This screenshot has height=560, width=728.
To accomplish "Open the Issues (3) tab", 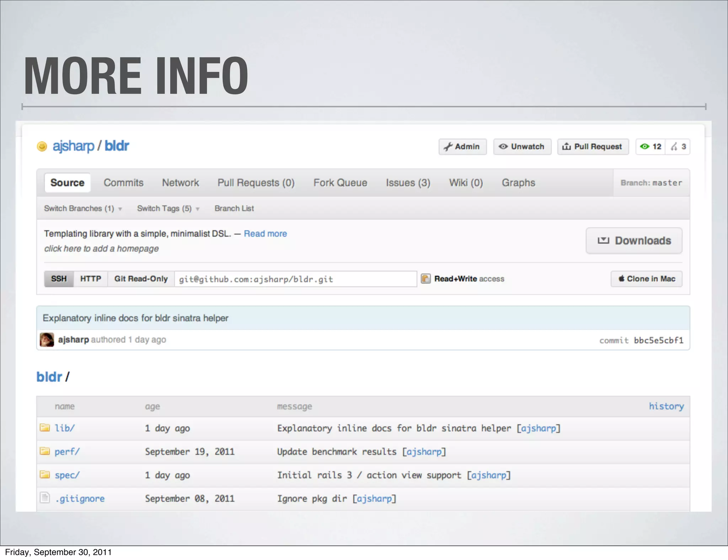I will pos(408,183).
